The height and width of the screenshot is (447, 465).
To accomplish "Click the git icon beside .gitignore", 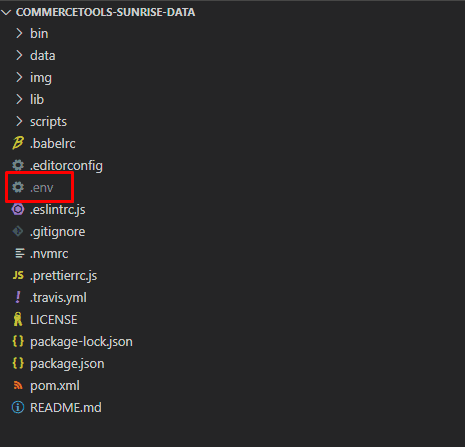I will [x=18, y=231].
